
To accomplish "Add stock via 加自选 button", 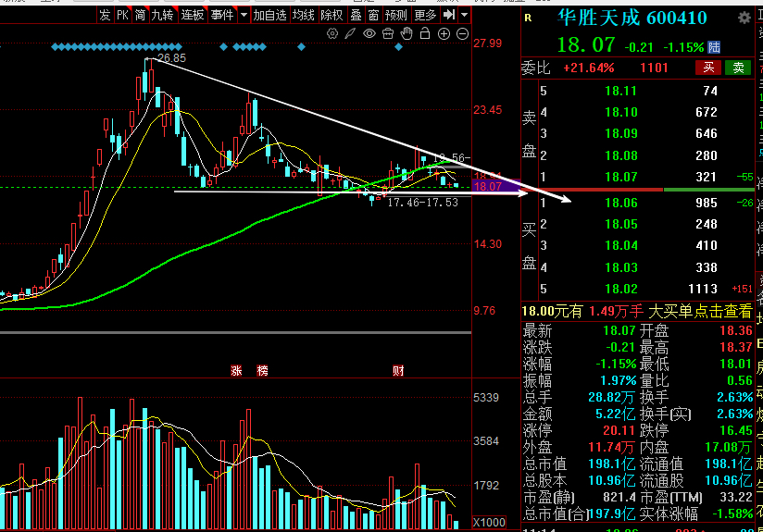I will tap(270, 15).
